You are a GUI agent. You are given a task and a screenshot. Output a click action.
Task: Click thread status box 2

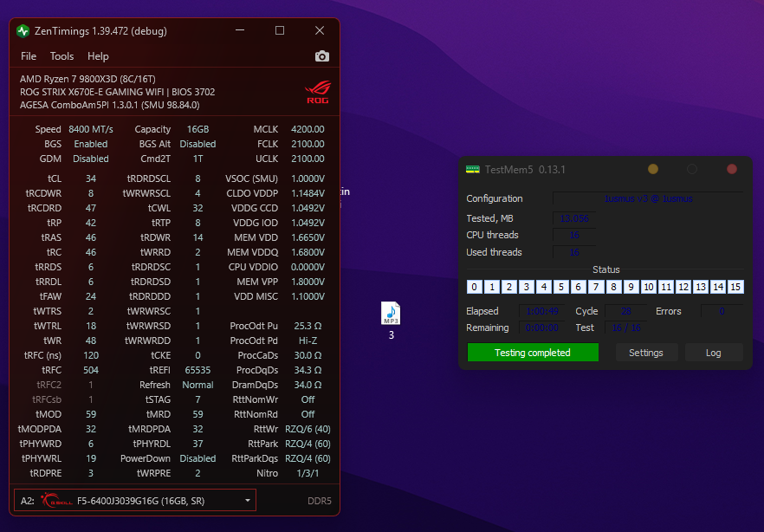click(x=509, y=287)
